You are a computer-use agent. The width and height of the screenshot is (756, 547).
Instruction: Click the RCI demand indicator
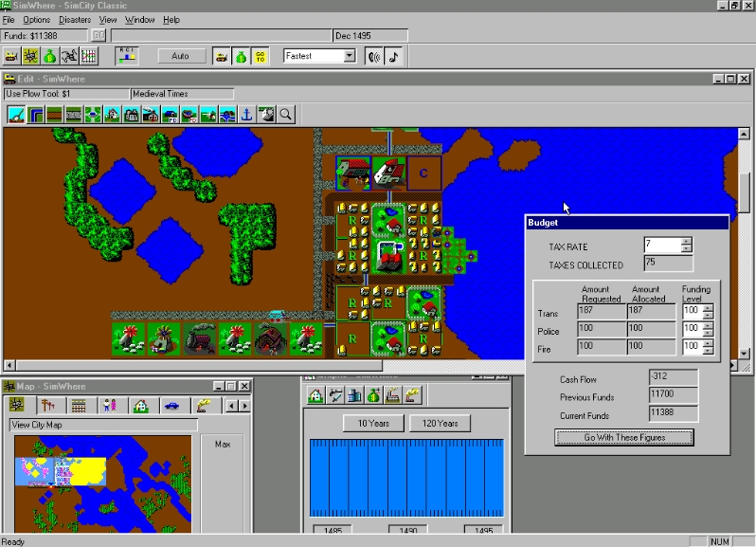(127, 56)
